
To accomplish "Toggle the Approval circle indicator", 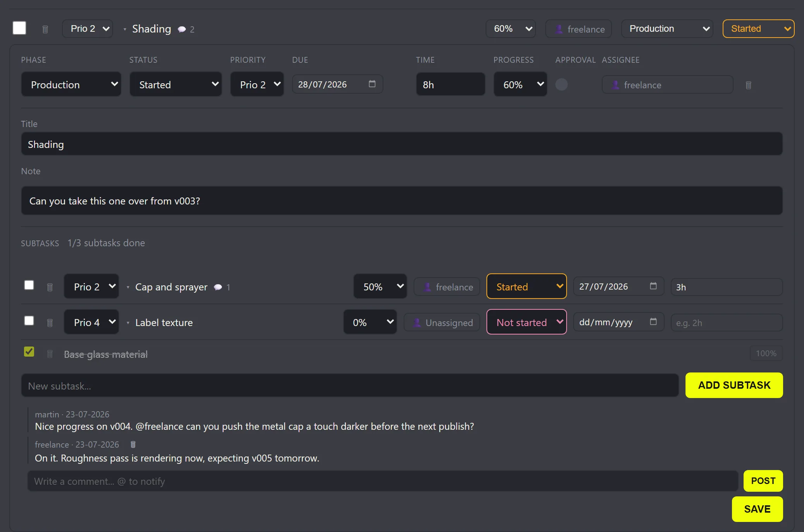I will click(561, 84).
